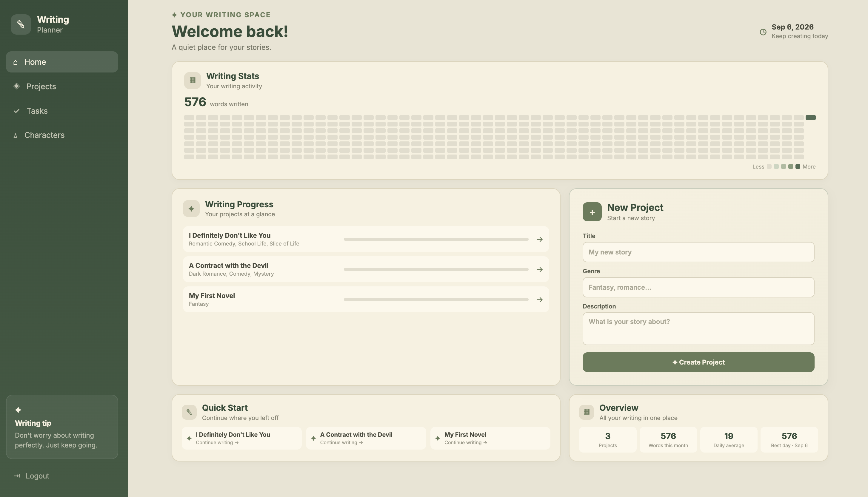The height and width of the screenshot is (497, 868).
Task: Click the dark active heatmap cell
Action: [x=811, y=118]
